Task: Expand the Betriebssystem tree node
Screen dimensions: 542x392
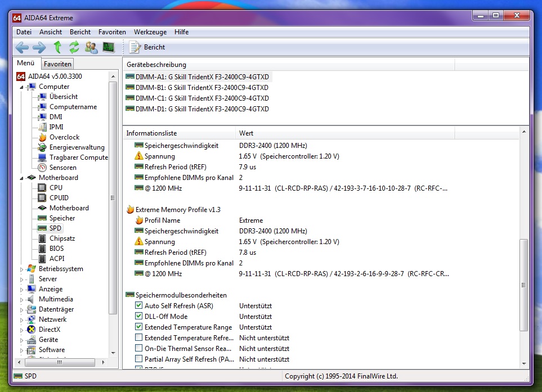Action: 21,269
